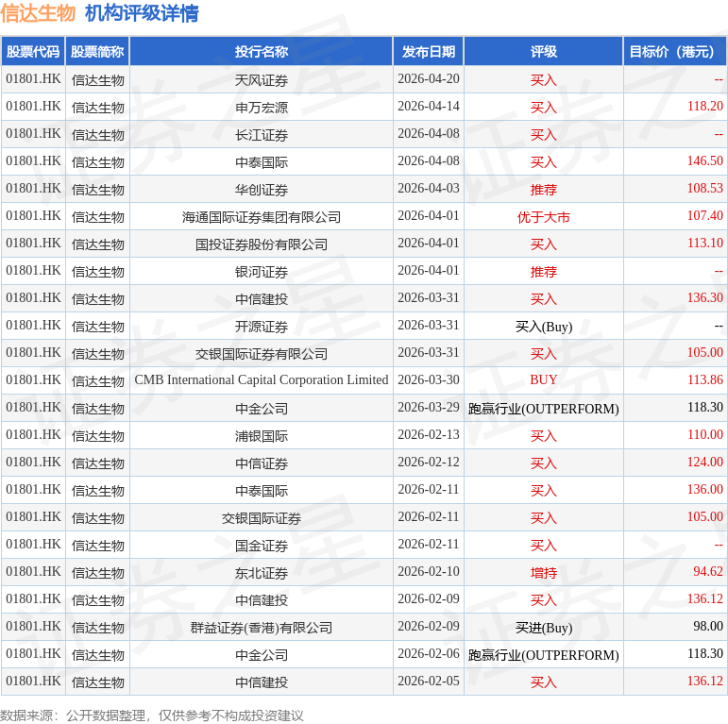728x724 pixels.
Task: Select the 长江证券 cell
Action: [262, 135]
